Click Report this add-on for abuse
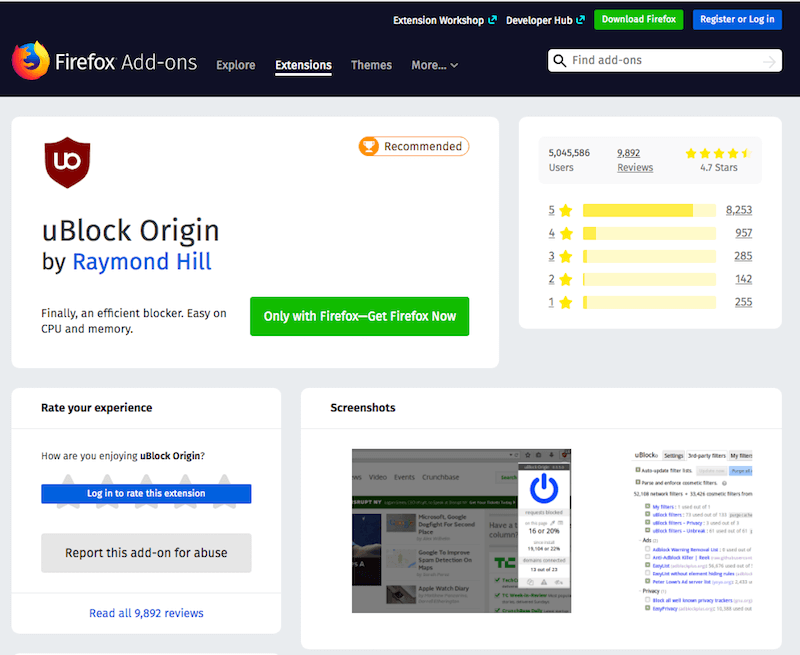This screenshot has height=655, width=800. point(146,553)
